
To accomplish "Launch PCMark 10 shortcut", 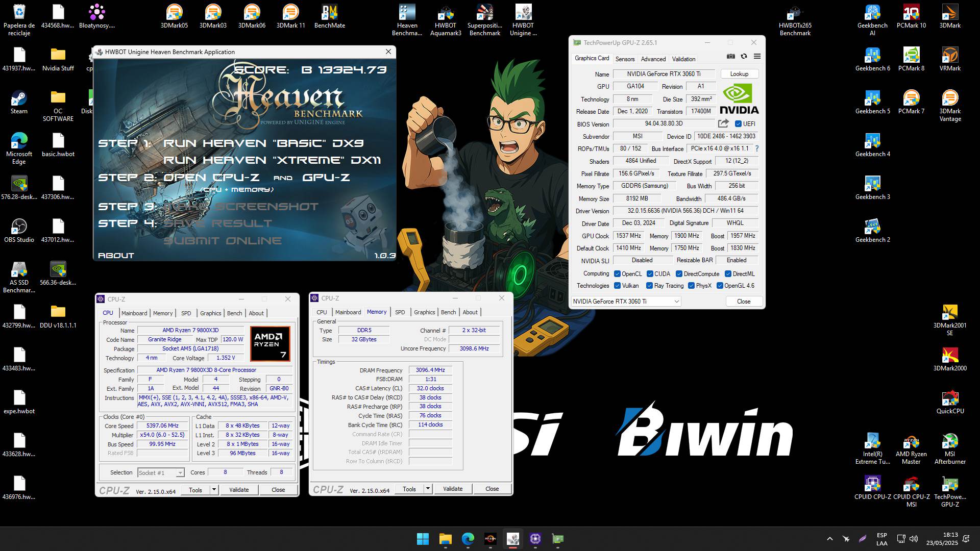I will (x=911, y=16).
